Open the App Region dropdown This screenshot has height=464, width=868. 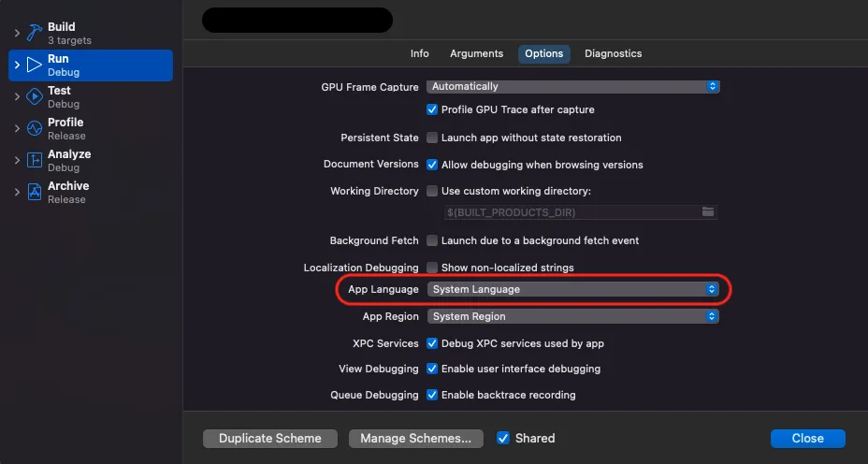(x=572, y=317)
